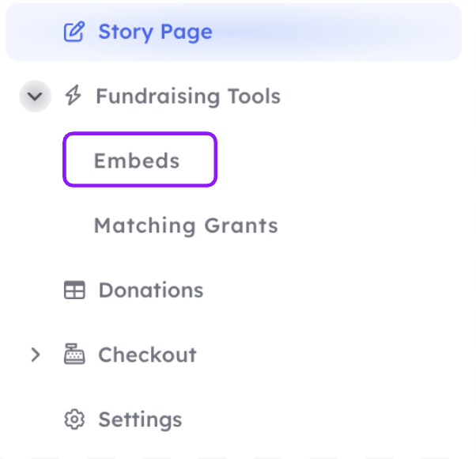Screen dimensions: 476x459
Task: Expand the Checkout section with its arrow
Action: coord(36,355)
